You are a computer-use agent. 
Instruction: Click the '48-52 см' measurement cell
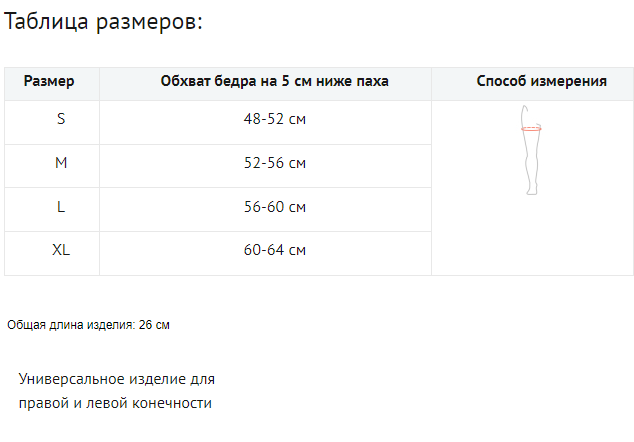274,119
